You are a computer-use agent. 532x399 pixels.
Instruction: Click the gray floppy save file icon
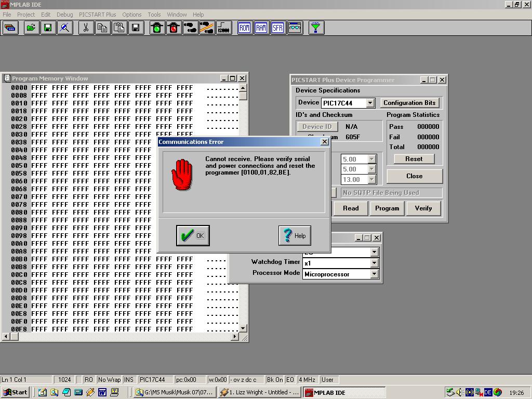coord(136,28)
